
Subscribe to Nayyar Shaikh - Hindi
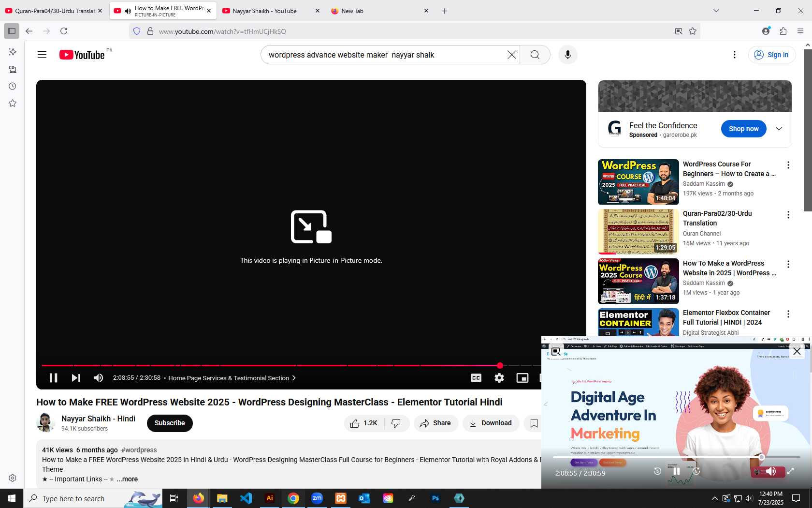[x=170, y=423]
